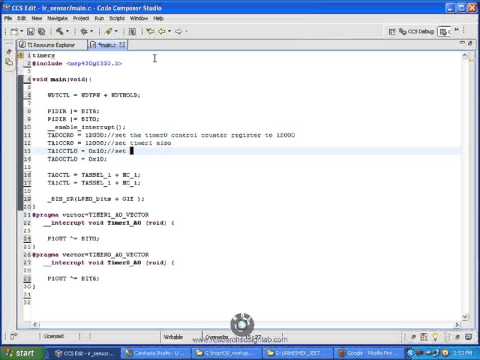
Task: Click the 'TA0CTL = TASSEL_1 + MC_1;' line
Action: pyautogui.click(x=94, y=175)
